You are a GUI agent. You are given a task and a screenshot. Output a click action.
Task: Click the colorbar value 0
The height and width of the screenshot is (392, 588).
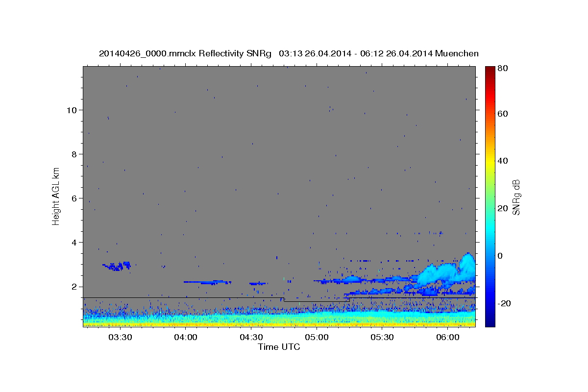[x=501, y=256]
